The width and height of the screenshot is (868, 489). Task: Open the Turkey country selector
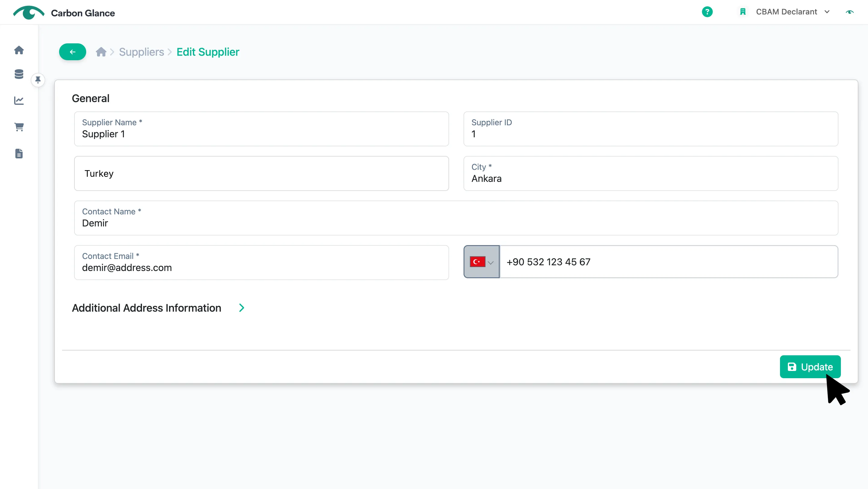[x=262, y=173]
